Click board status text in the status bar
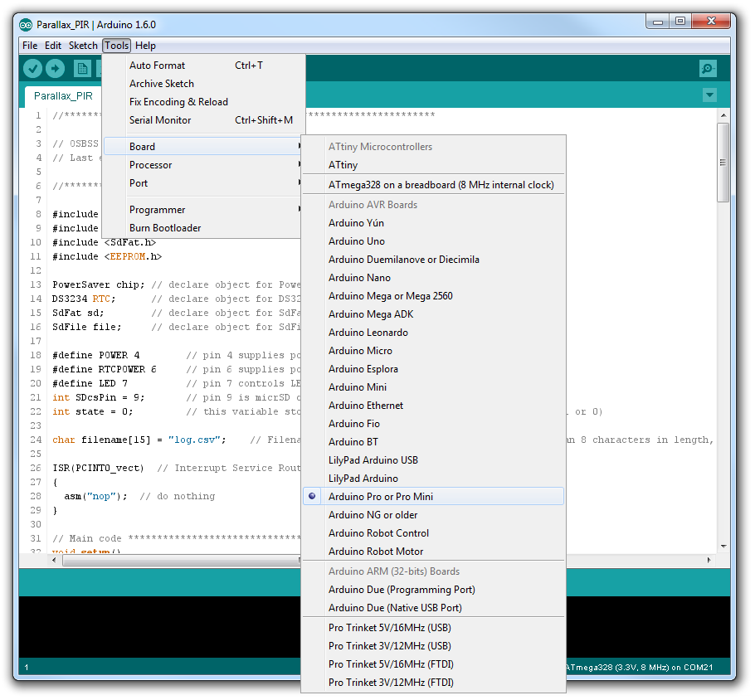Image resolution: width=755 pixels, height=700 pixels. pos(639,668)
